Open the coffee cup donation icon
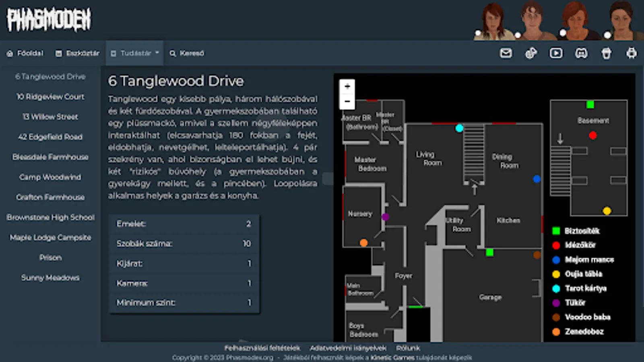 [x=606, y=53]
